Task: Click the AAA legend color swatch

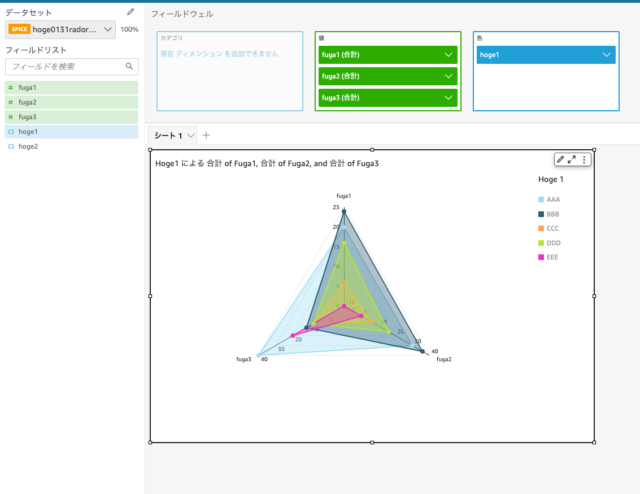Action: point(541,200)
